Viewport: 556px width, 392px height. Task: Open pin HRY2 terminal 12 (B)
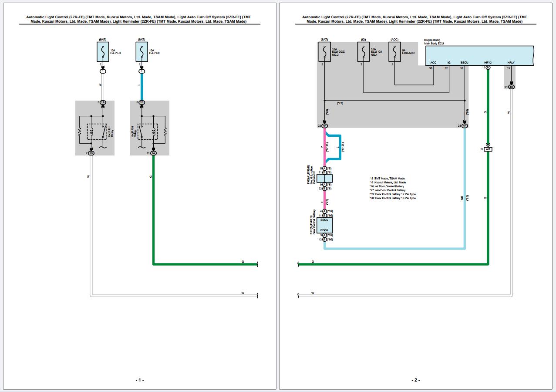point(488,68)
